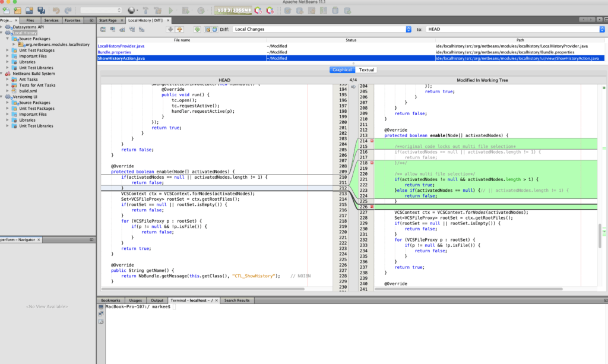Switch to the Start Page tab
This screenshot has height=364, width=608.
coord(108,19)
